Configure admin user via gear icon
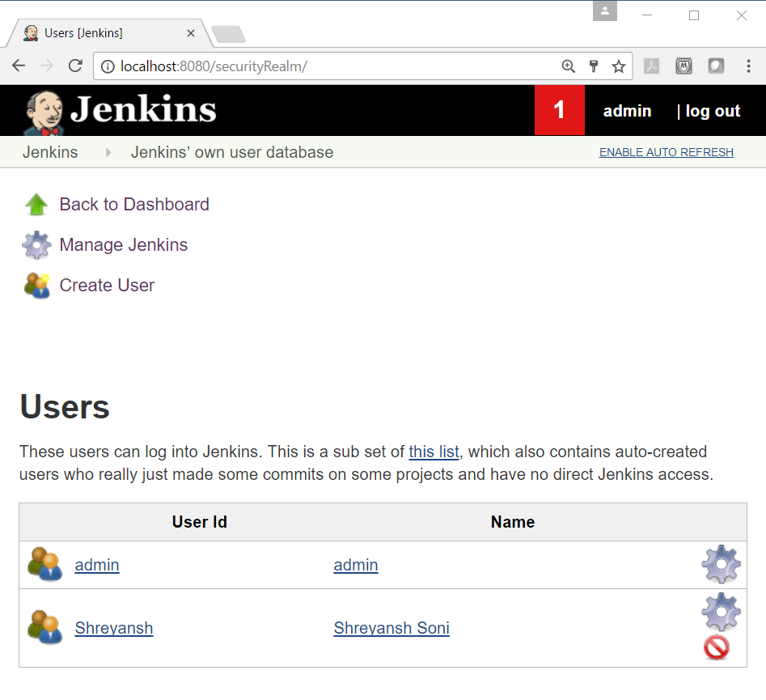The height and width of the screenshot is (700, 766). click(x=721, y=564)
